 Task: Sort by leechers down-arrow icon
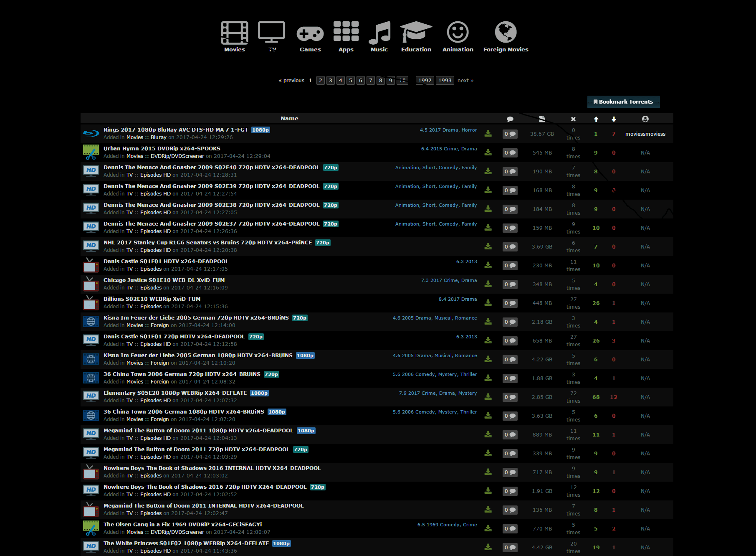614,119
